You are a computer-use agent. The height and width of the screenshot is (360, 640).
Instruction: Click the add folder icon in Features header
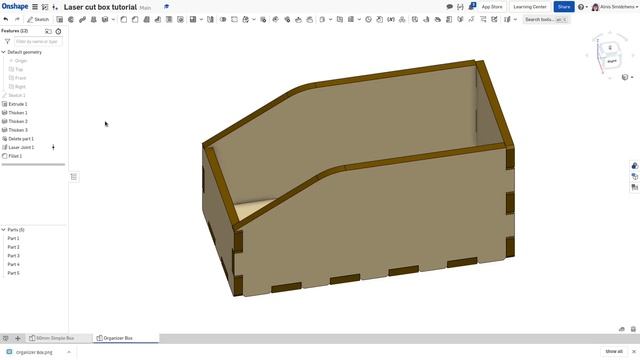tap(48, 31)
